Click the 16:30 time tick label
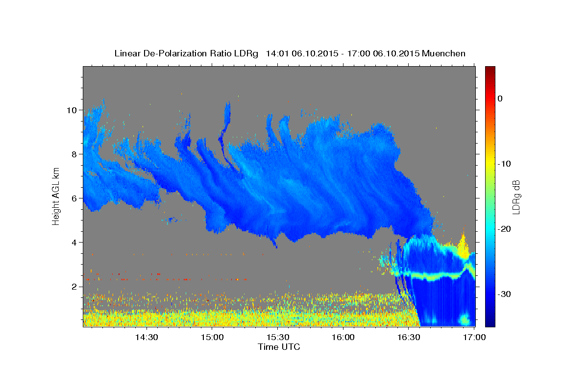This screenshot has width=588, height=392. 409,338
